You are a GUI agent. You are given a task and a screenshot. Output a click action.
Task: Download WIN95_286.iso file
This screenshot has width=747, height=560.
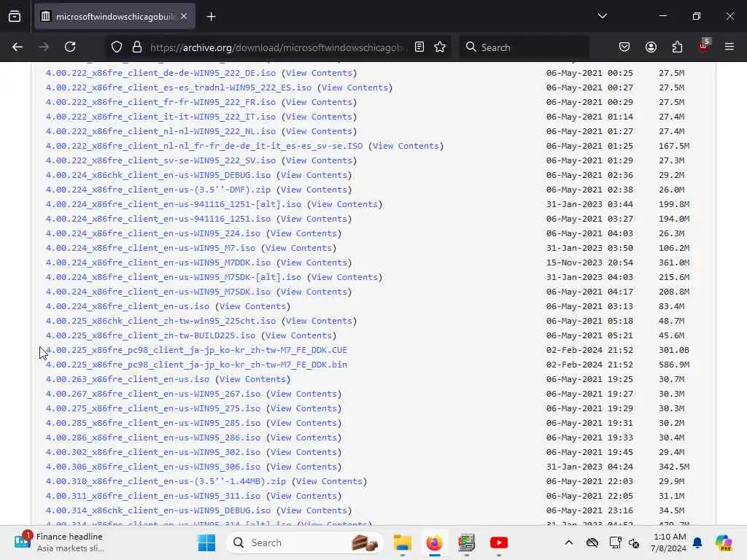tap(153, 437)
